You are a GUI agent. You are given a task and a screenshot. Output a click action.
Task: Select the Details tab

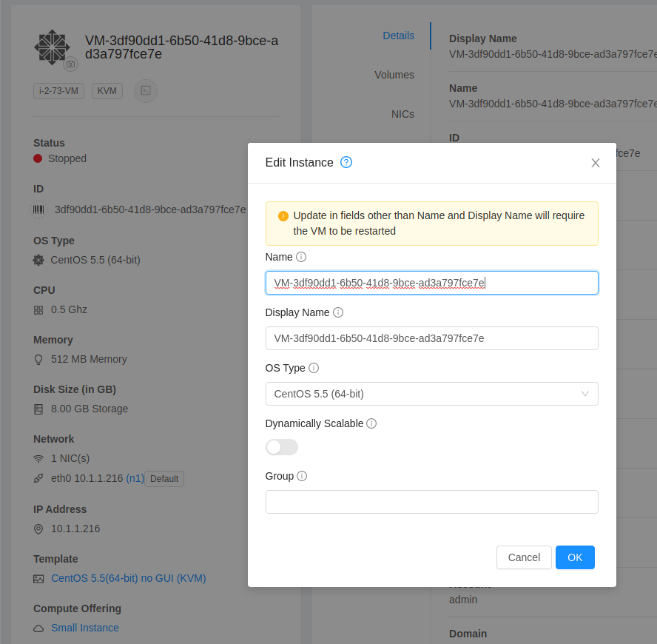(399, 36)
